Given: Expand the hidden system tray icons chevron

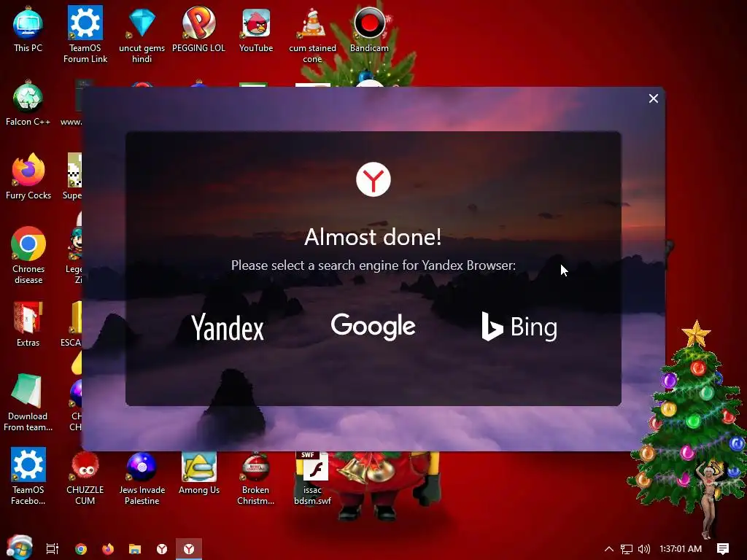Looking at the screenshot, I should (609, 549).
